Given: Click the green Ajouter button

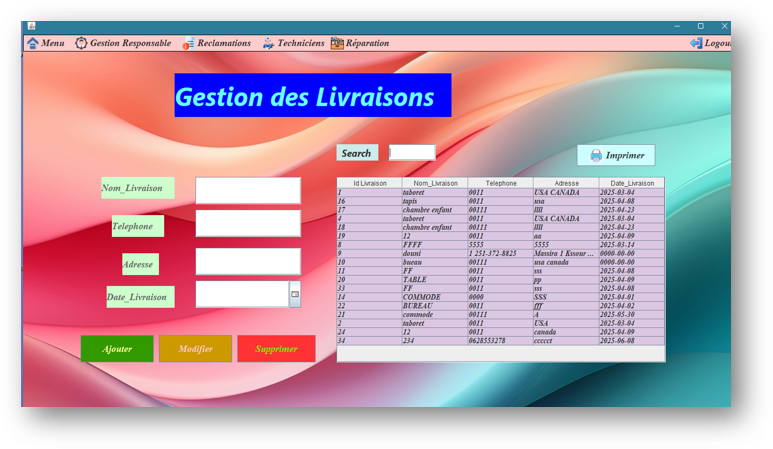Looking at the screenshot, I should (117, 349).
